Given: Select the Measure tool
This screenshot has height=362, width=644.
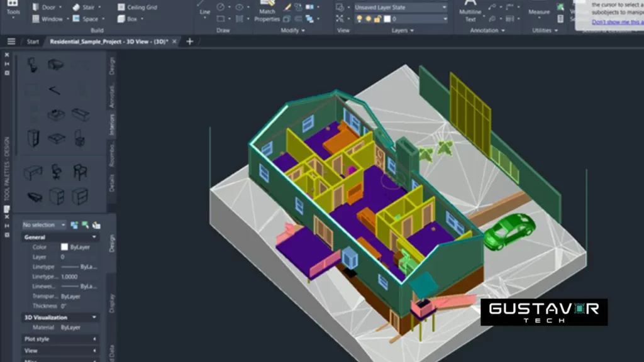Looking at the screenshot, I should (x=539, y=11).
